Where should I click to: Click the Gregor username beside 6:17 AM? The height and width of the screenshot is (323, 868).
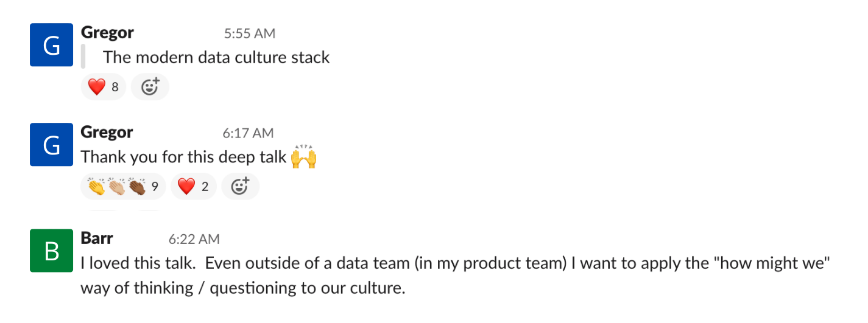coord(107,132)
